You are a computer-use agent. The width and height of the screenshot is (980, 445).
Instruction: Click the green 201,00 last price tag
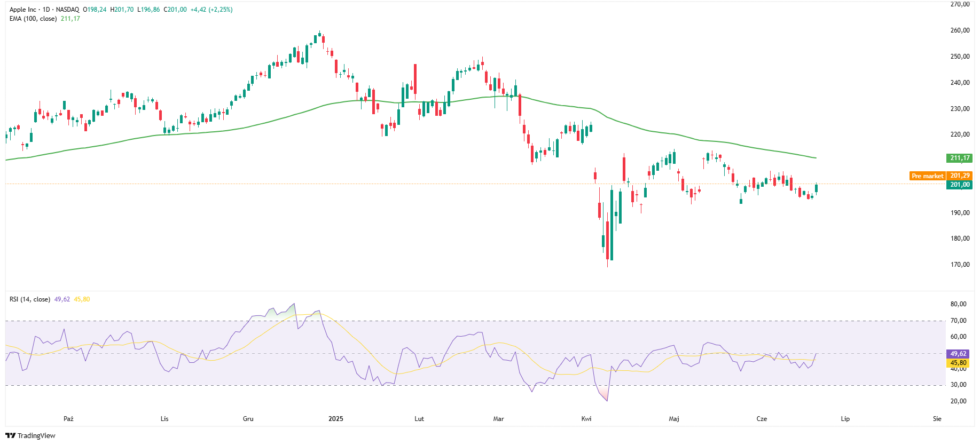(x=960, y=185)
